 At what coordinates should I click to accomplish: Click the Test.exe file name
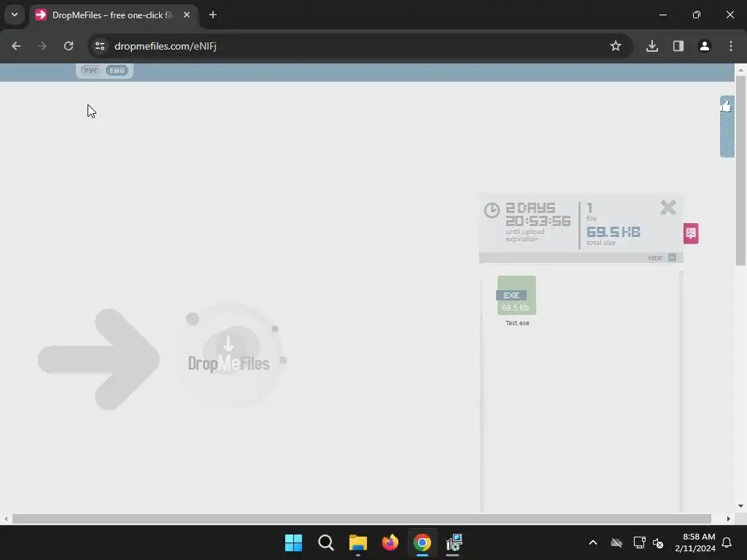pyautogui.click(x=517, y=323)
